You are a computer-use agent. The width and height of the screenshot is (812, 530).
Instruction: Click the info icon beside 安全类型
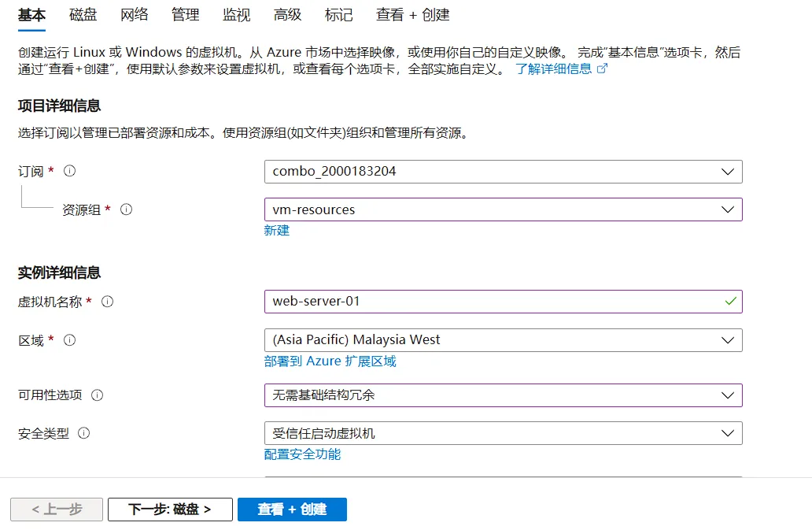(x=82, y=433)
